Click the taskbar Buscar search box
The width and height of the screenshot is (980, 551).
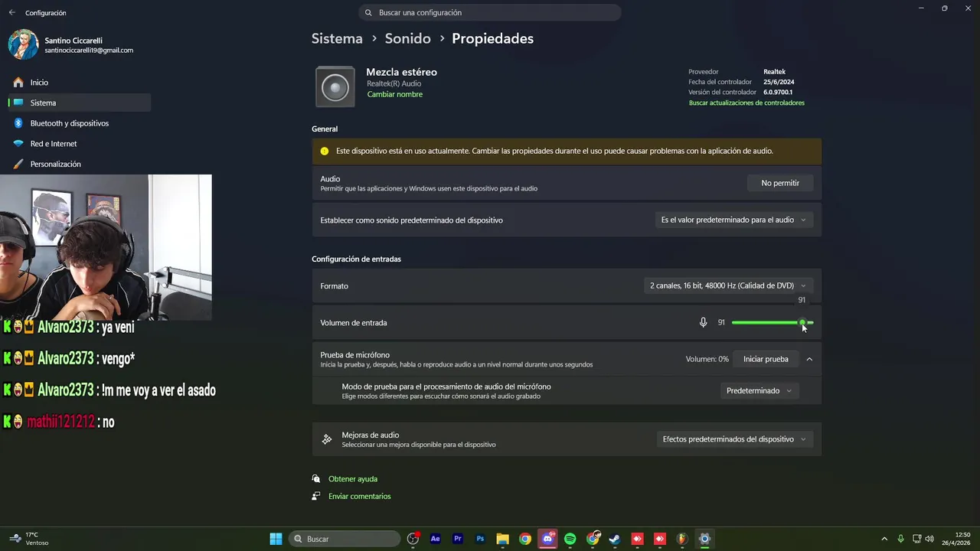coord(345,539)
